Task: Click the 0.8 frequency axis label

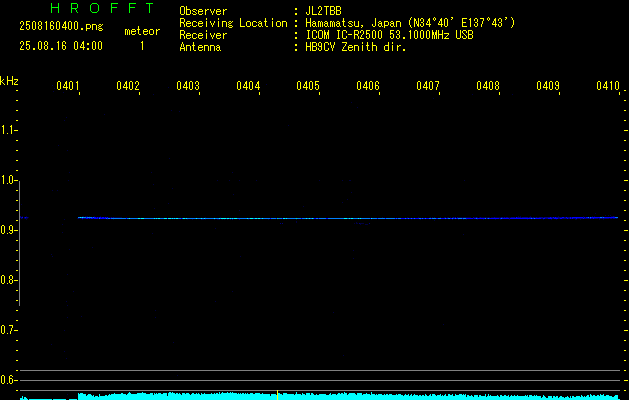Action: pyautogui.click(x=8, y=280)
